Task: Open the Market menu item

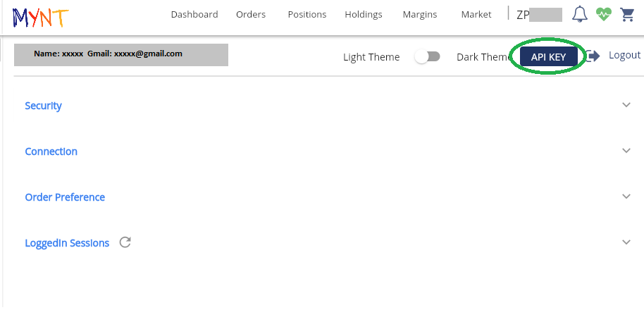Action: (x=476, y=14)
